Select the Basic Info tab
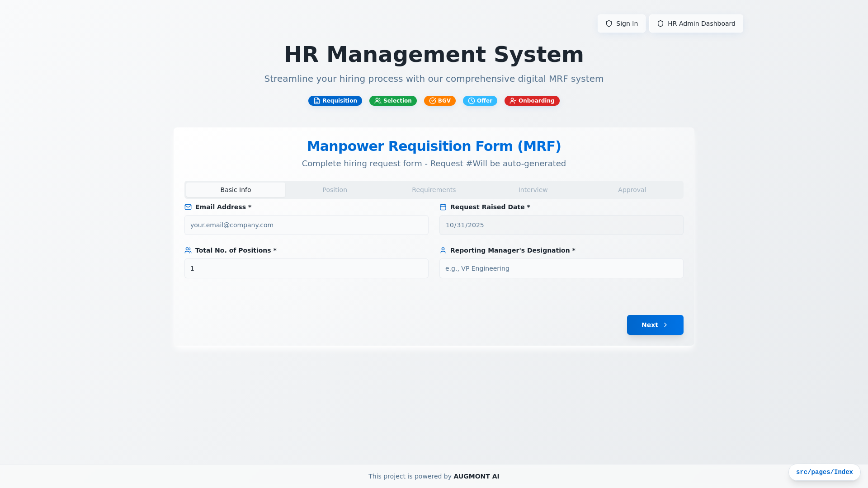The width and height of the screenshot is (868, 488). [236, 190]
